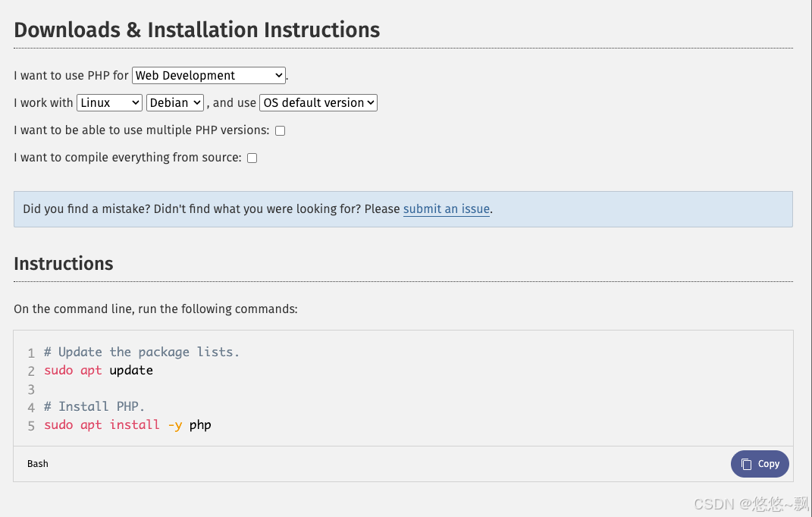The width and height of the screenshot is (812, 517).
Task: Click the sudo apt install -y php line
Action: 127,425
